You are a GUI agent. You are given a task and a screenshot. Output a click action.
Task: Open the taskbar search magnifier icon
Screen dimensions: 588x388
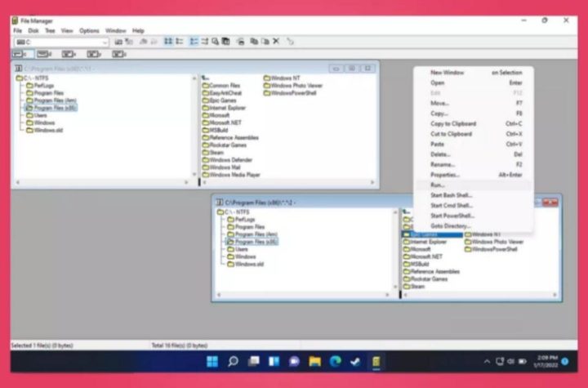[233, 361]
